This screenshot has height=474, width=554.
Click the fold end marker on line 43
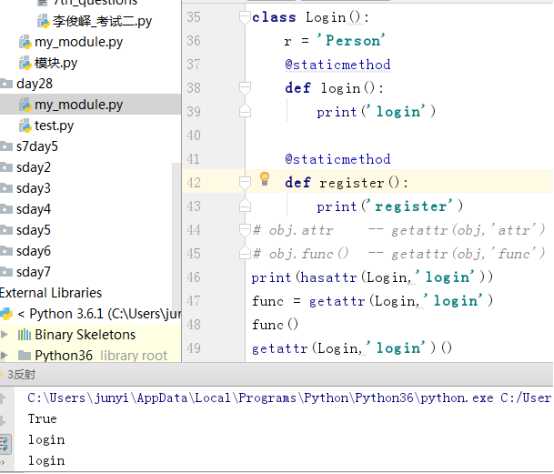pos(244,206)
